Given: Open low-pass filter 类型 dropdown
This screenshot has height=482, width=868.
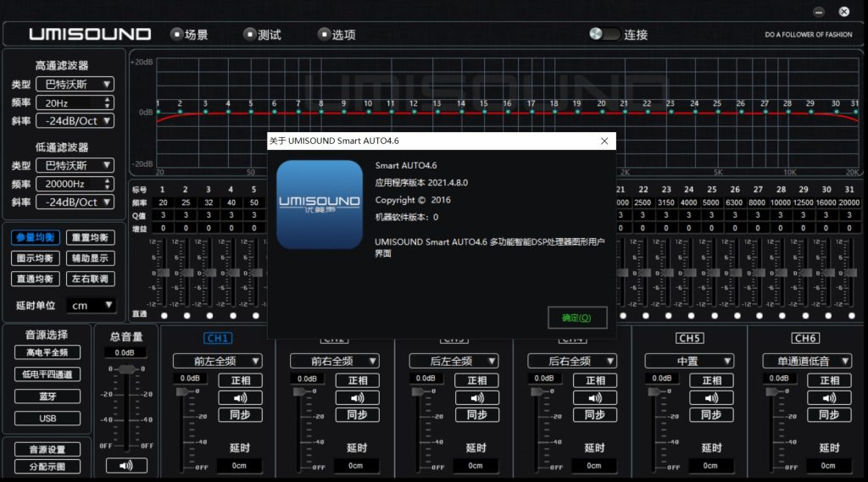Looking at the screenshot, I should [75, 165].
